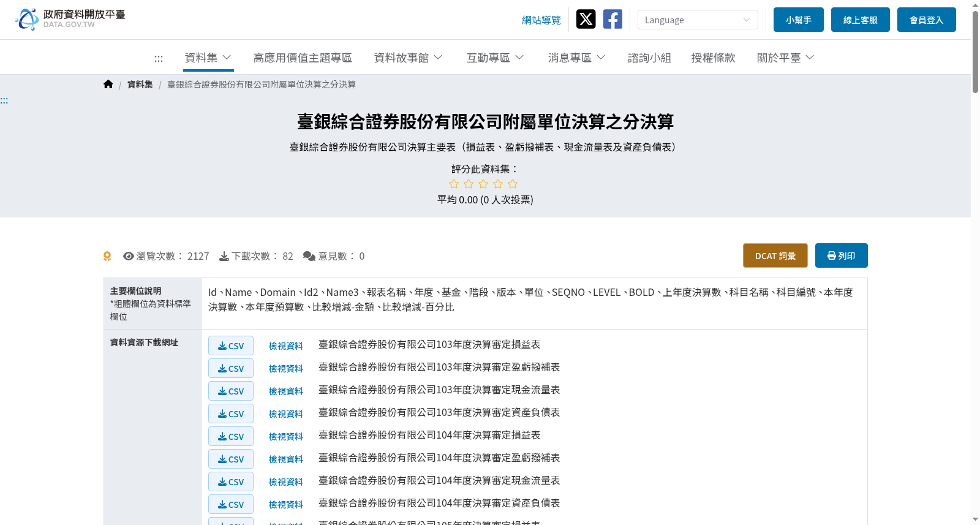
Task: Open the 諮詢小組 menu item
Action: 649,58
